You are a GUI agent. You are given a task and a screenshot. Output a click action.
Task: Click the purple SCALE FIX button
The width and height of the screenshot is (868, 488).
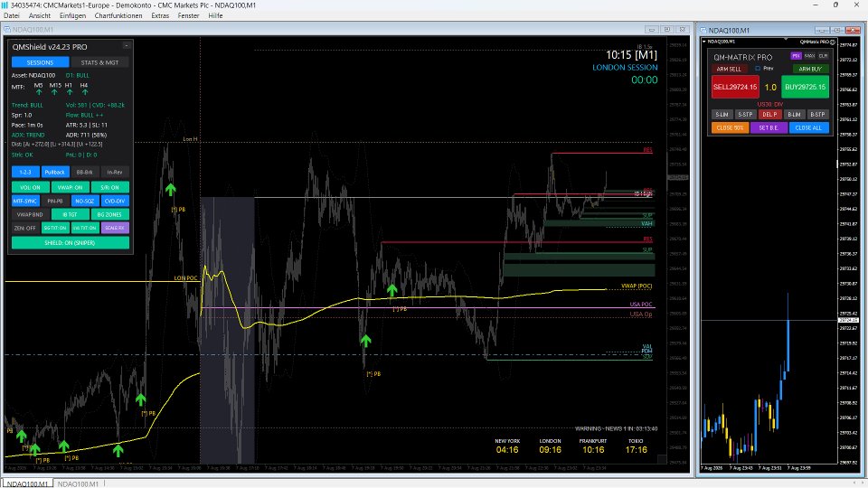(115, 228)
